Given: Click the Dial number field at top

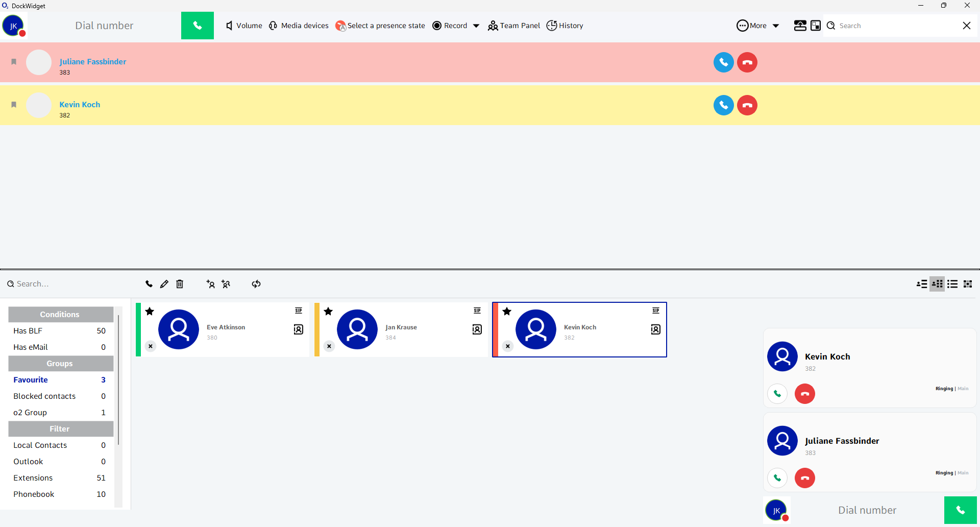Looking at the screenshot, I should (x=104, y=26).
